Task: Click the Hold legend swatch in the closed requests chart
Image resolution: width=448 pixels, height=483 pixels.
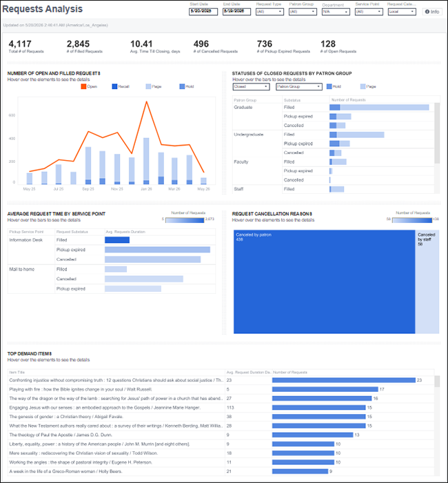Action: [329, 86]
